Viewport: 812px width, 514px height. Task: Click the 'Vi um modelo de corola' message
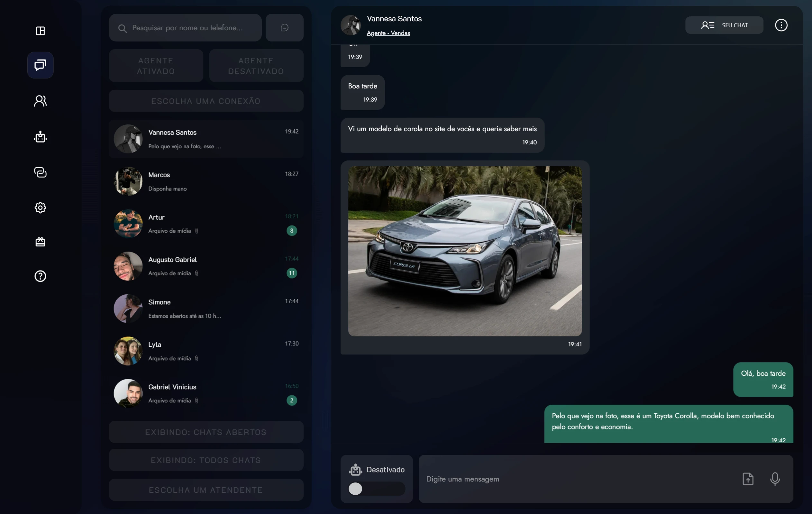click(x=442, y=135)
